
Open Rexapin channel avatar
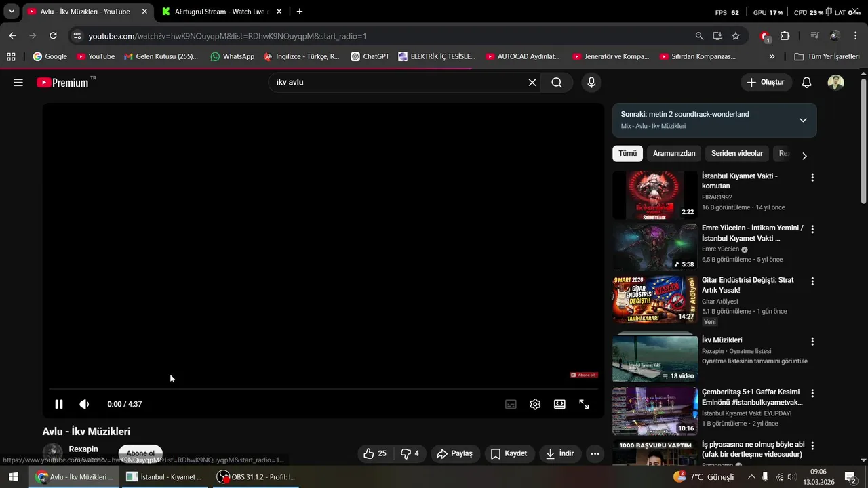pos(52,453)
